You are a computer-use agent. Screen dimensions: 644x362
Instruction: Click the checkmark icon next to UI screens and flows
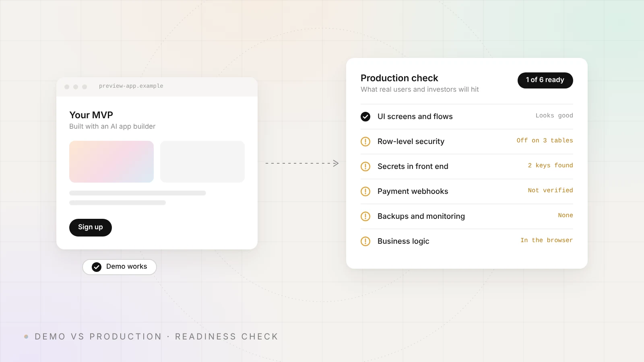tap(365, 117)
